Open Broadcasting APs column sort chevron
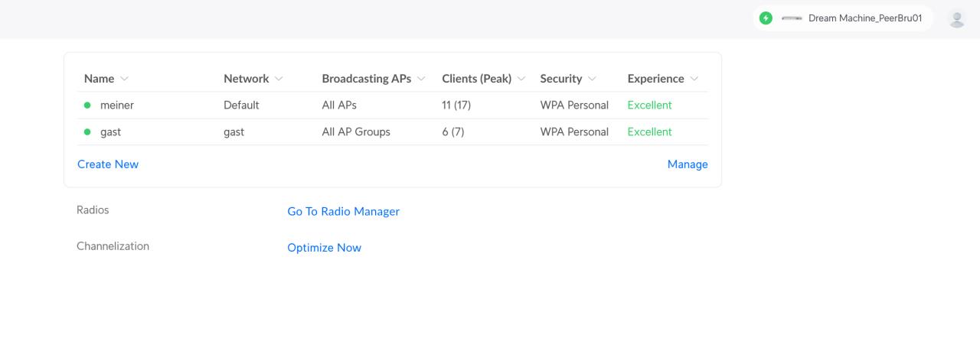This screenshot has height=351, width=980. [x=421, y=79]
